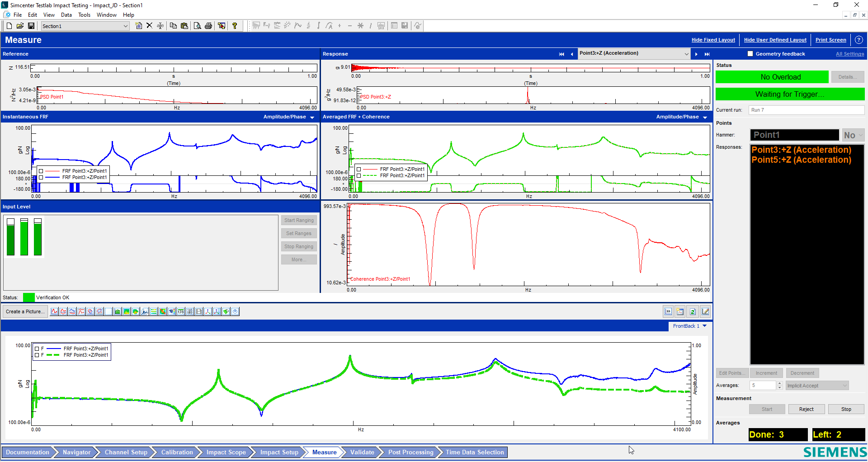Open the Edit menu
The height and width of the screenshot is (462, 868).
(x=33, y=15)
